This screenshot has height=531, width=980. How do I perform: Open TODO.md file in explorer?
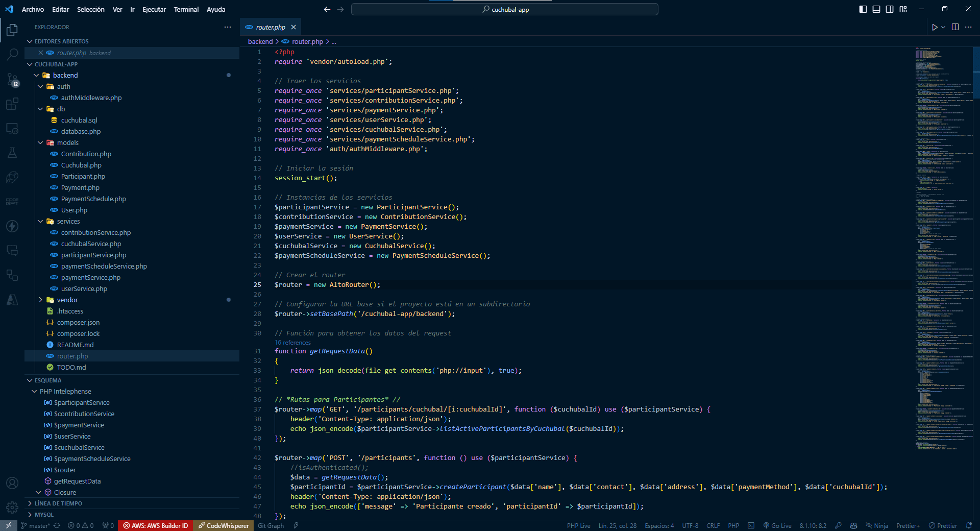point(71,367)
